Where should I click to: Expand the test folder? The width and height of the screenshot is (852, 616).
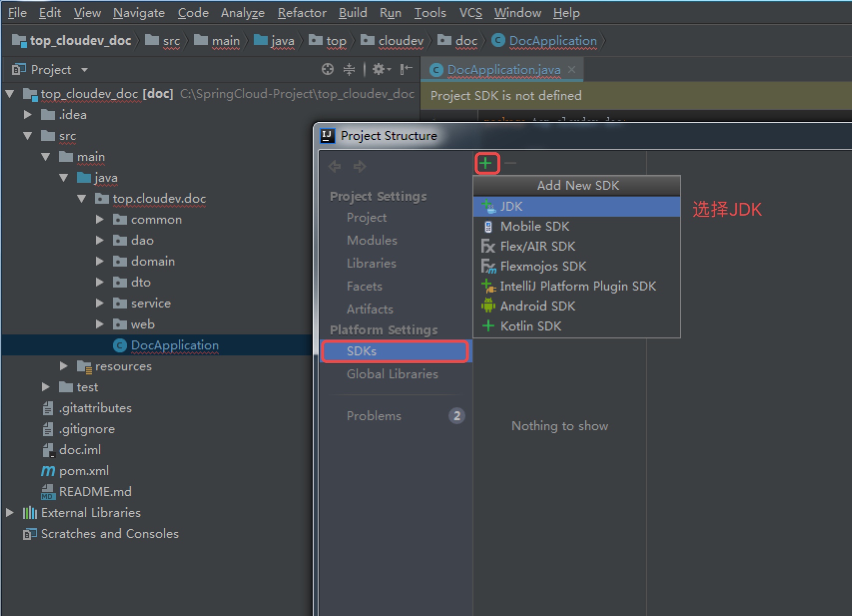[x=45, y=387]
